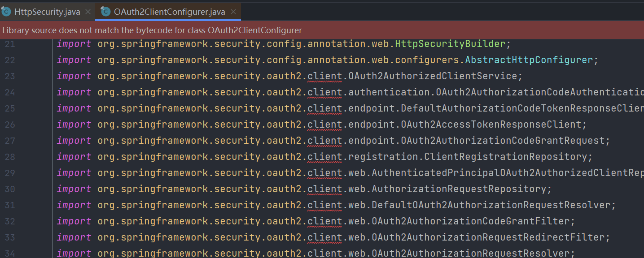The image size is (644, 258).
Task: Select the OAuth2ClientConfigurer.java tab
Action: [x=169, y=12]
